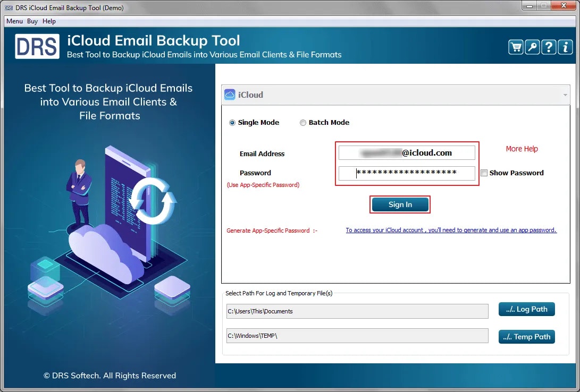The height and width of the screenshot is (392, 580).
Task: Click the DRS title bar app icon
Action: 9,8
